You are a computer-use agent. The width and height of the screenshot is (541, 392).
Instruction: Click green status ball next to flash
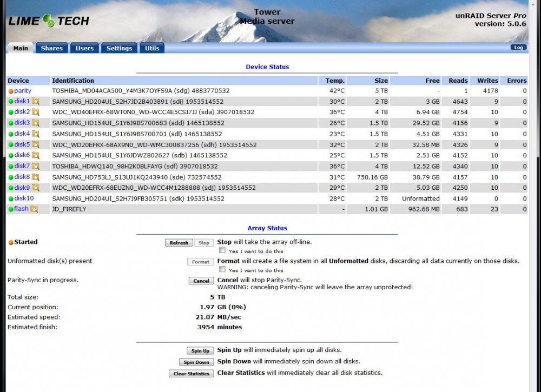pos(11,209)
